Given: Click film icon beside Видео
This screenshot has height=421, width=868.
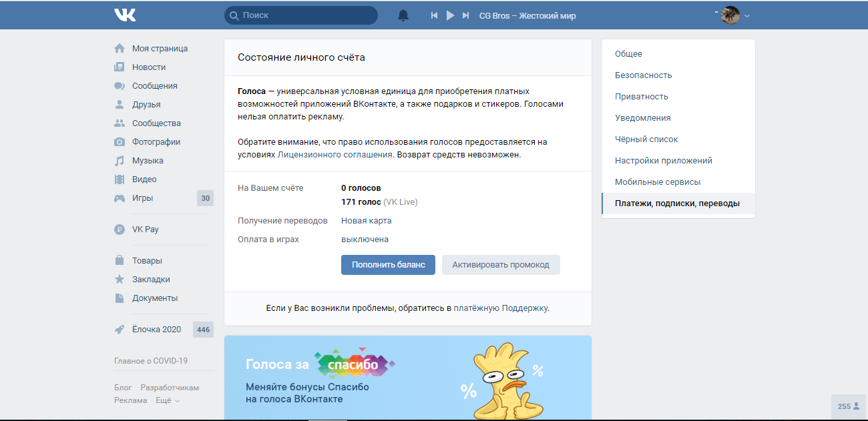Looking at the screenshot, I should (120, 179).
